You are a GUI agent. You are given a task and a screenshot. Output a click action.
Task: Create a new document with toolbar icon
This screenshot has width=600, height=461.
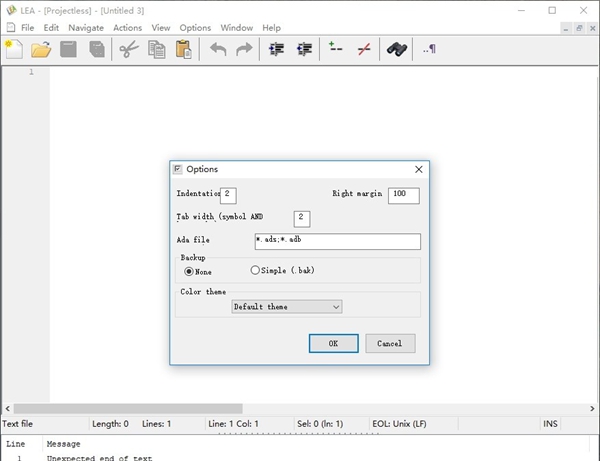[14, 49]
